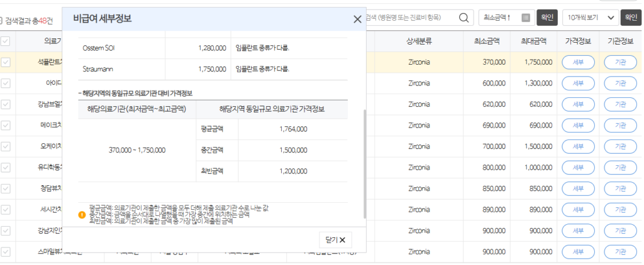Click the 가격정보 column header
This screenshot has height=265, width=644.
[578, 41]
